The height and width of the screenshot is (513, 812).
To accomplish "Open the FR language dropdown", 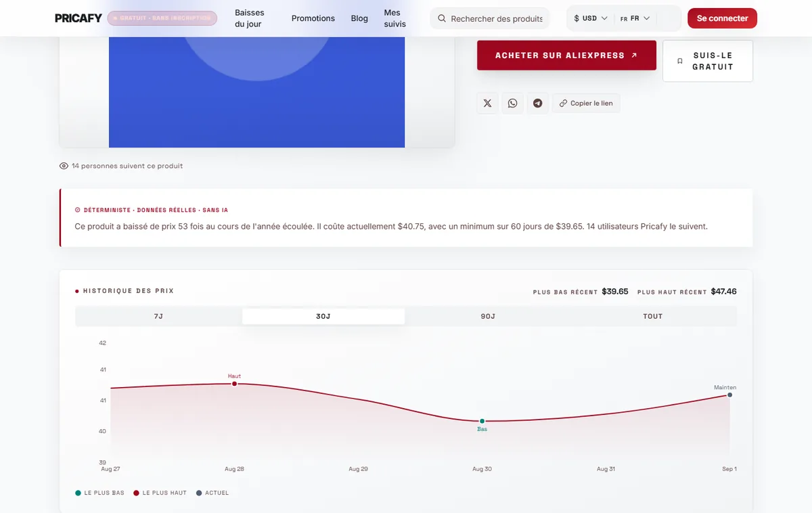I will pyautogui.click(x=635, y=18).
